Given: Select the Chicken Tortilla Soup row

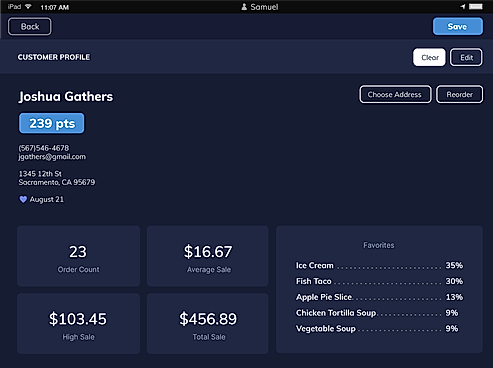Looking at the screenshot, I should 377,313.
